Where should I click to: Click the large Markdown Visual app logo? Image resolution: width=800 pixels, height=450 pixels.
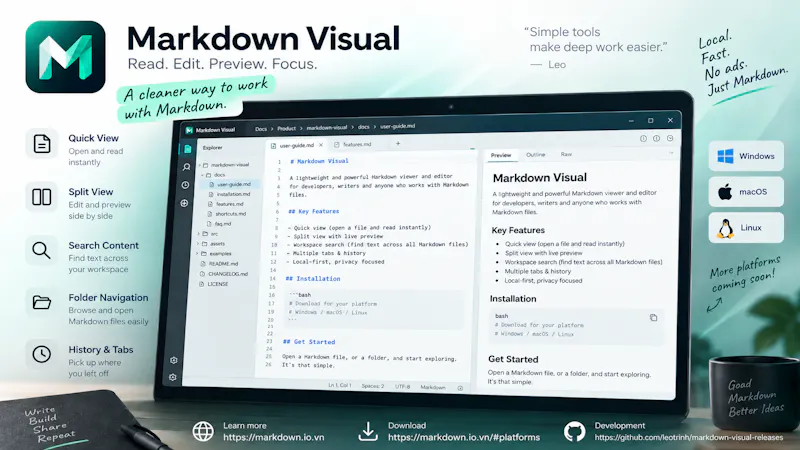(65, 57)
